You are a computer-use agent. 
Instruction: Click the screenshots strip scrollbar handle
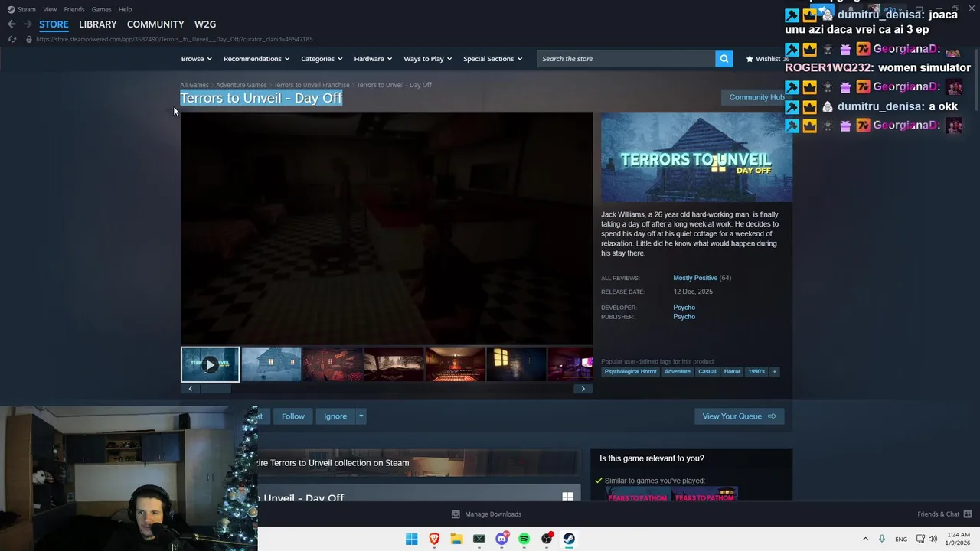coord(215,389)
